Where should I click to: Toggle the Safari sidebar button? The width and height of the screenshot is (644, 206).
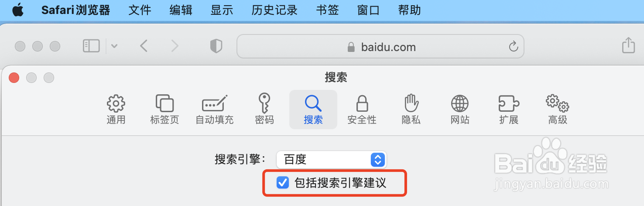pos(92,46)
